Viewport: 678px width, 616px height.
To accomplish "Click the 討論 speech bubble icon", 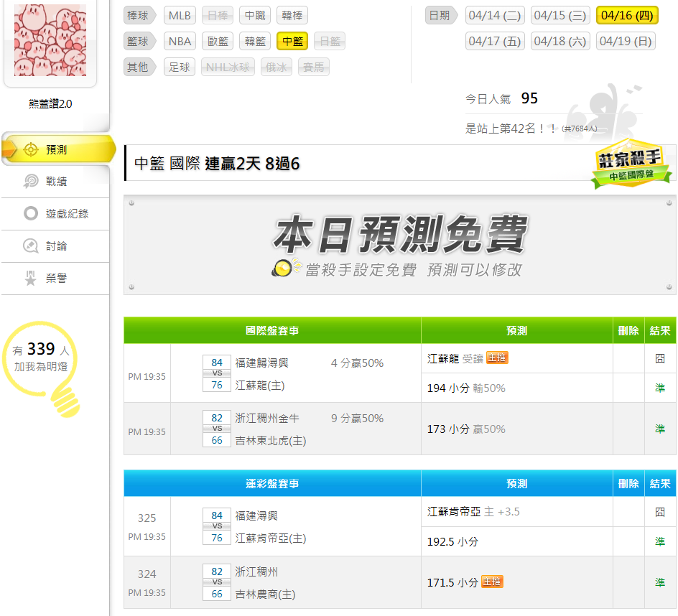I will pos(31,246).
